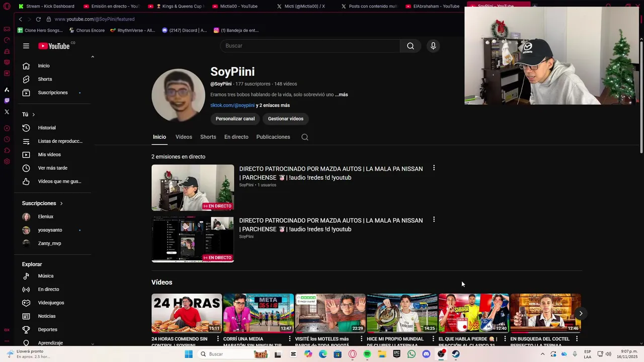Open Spotify from the taskbar
644x362 pixels.
coord(367,354)
